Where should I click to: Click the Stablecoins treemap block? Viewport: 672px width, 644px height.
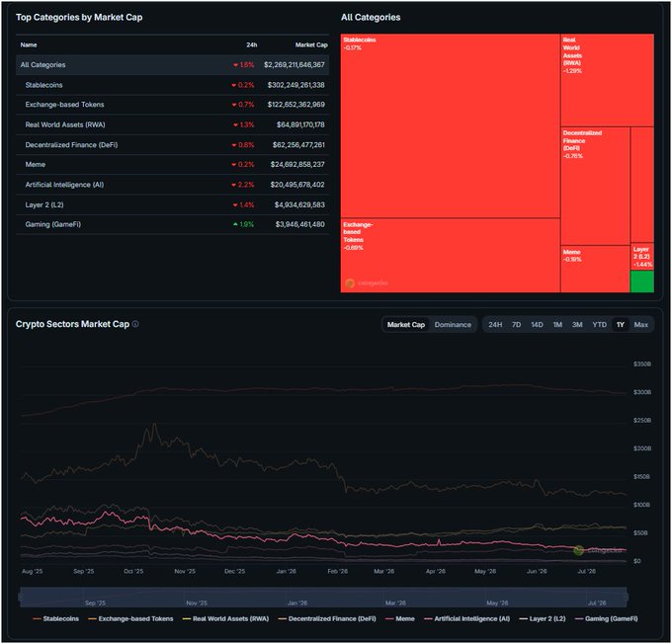(x=451, y=126)
